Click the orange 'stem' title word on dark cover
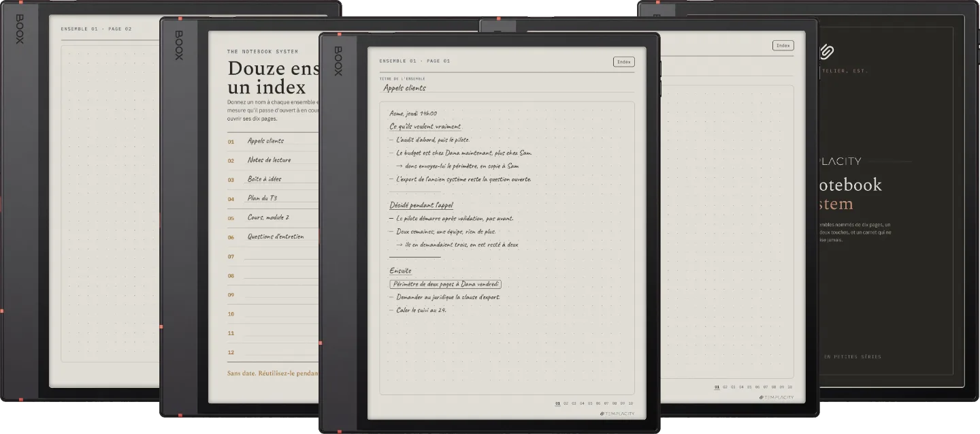Screen dimensions: 980x434 point(837,204)
